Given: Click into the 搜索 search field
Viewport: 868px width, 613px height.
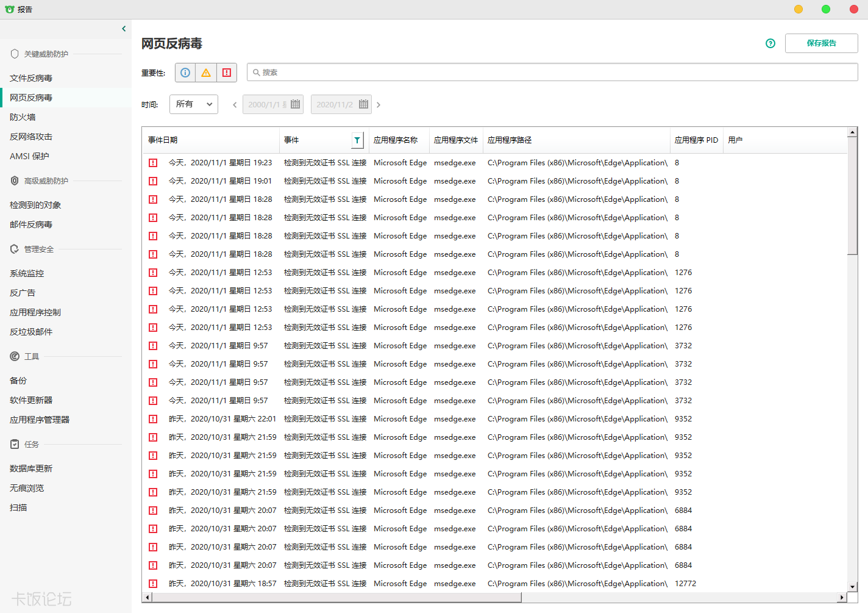Looking at the screenshot, I should click(552, 72).
